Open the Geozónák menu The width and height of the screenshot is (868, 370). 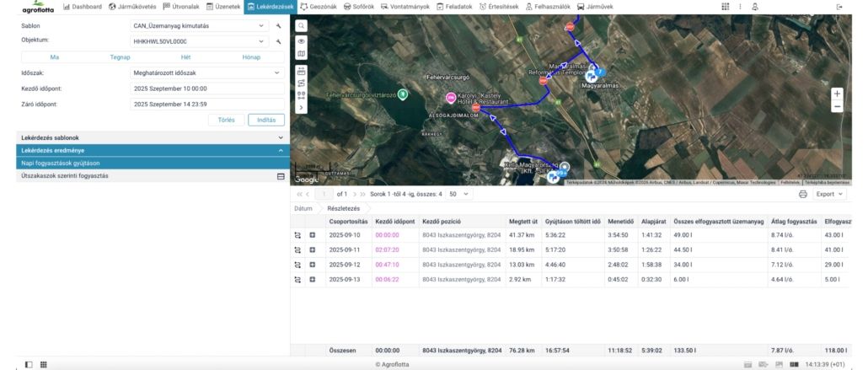319,7
